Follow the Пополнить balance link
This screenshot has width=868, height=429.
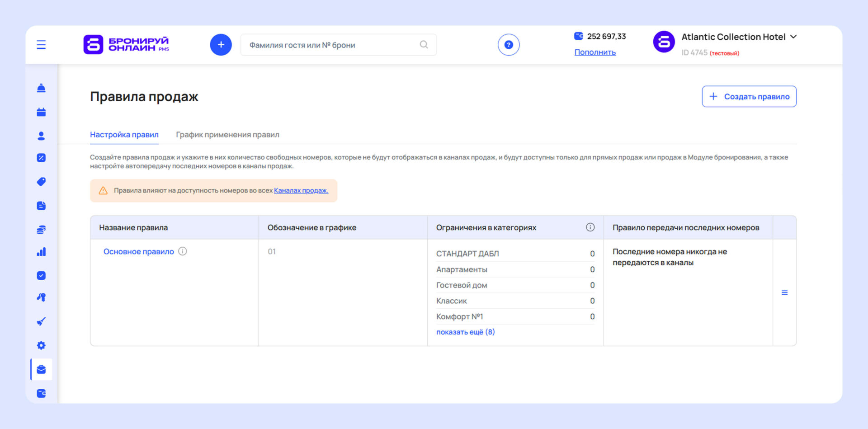(595, 52)
